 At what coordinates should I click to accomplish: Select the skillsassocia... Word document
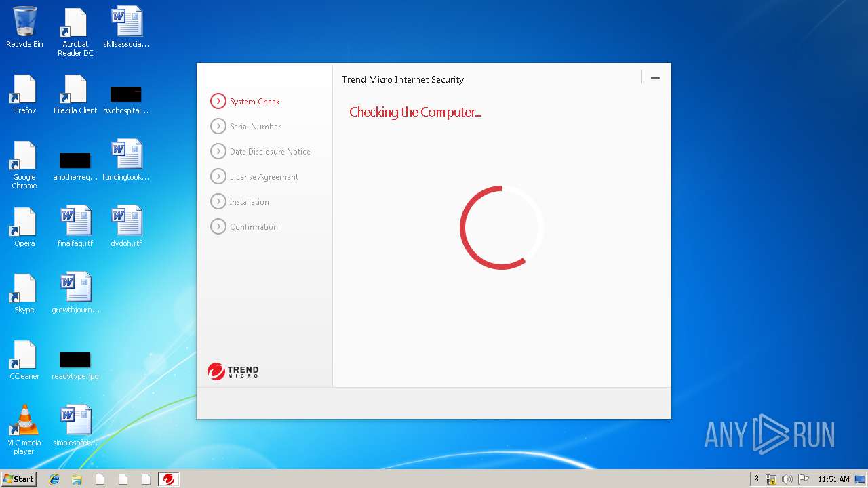click(126, 27)
